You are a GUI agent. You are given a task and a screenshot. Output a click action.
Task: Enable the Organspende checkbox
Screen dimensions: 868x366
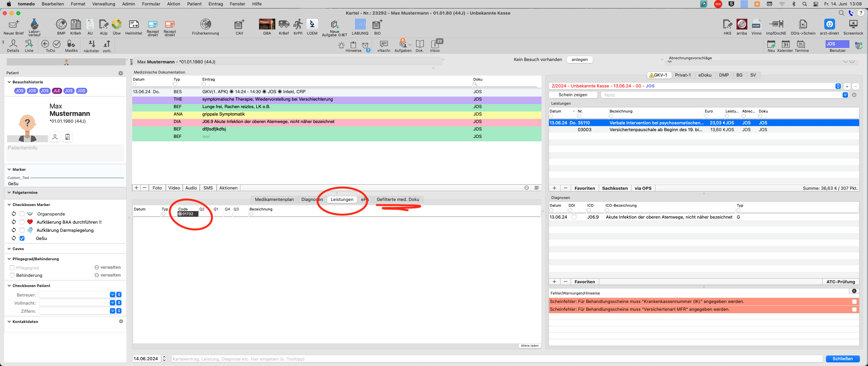22,214
